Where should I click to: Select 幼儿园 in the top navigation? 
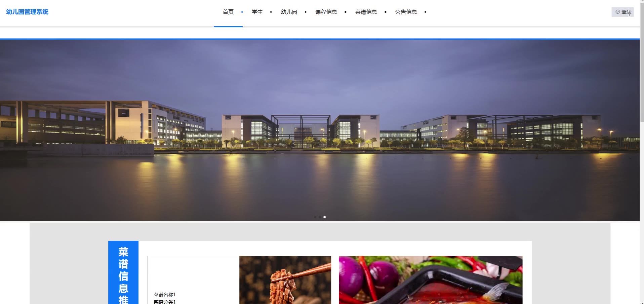click(x=289, y=12)
